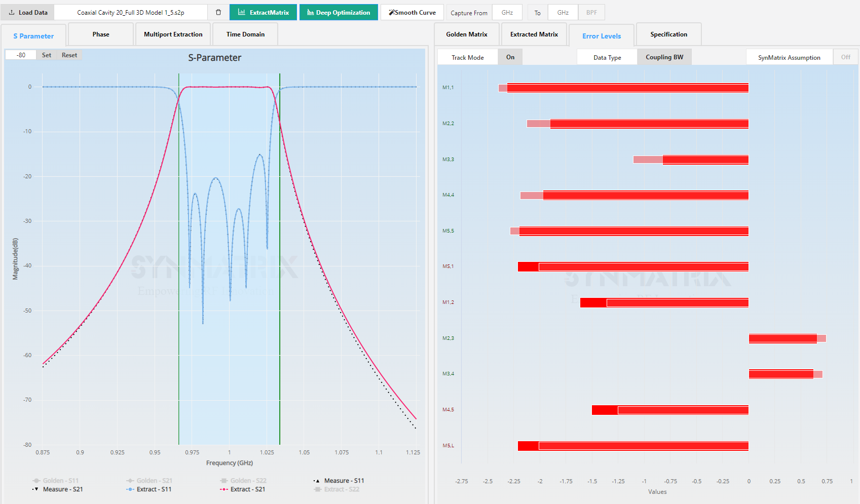Open the Specification tab
This screenshot has width=860, height=504.
pyautogui.click(x=669, y=34)
